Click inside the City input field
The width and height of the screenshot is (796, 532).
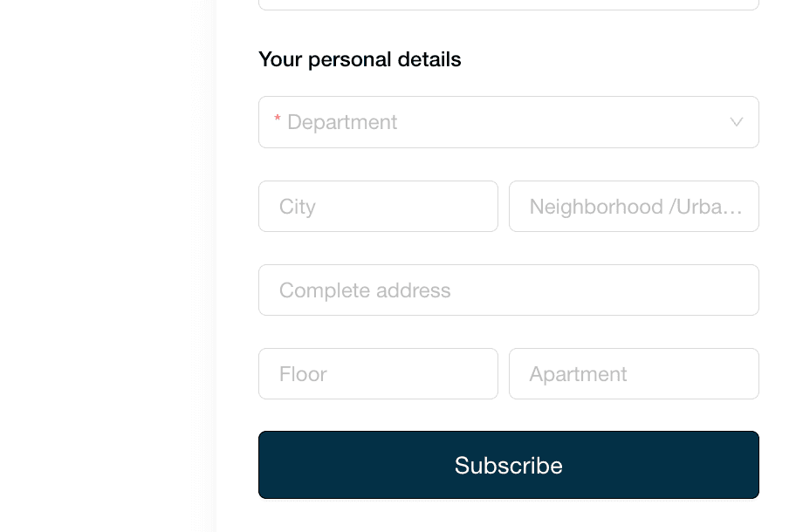pos(378,206)
